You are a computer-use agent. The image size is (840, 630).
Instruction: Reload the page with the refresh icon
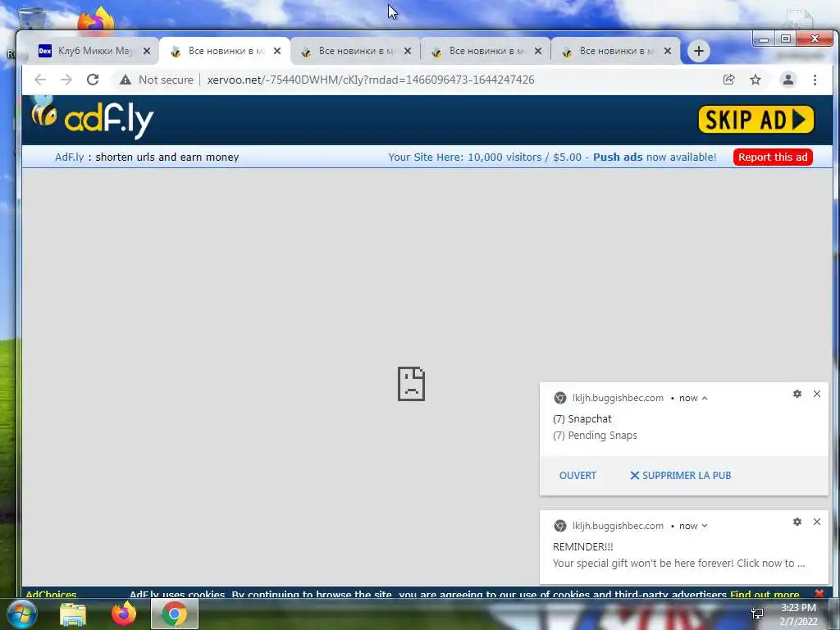tap(93, 80)
